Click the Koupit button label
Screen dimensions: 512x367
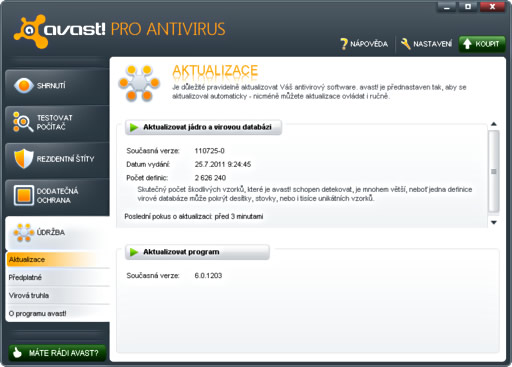(x=487, y=44)
